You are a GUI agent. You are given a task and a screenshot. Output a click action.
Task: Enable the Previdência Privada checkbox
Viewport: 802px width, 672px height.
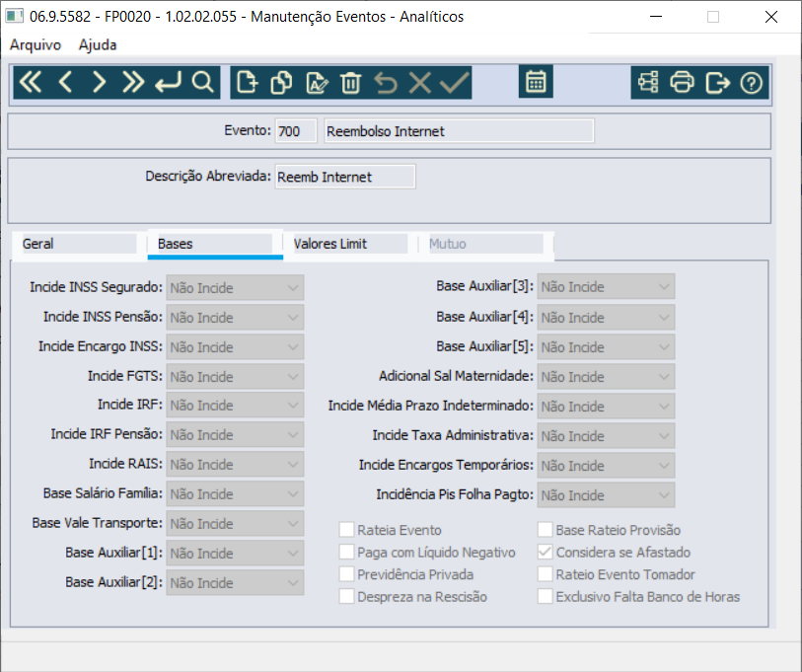tap(347, 573)
